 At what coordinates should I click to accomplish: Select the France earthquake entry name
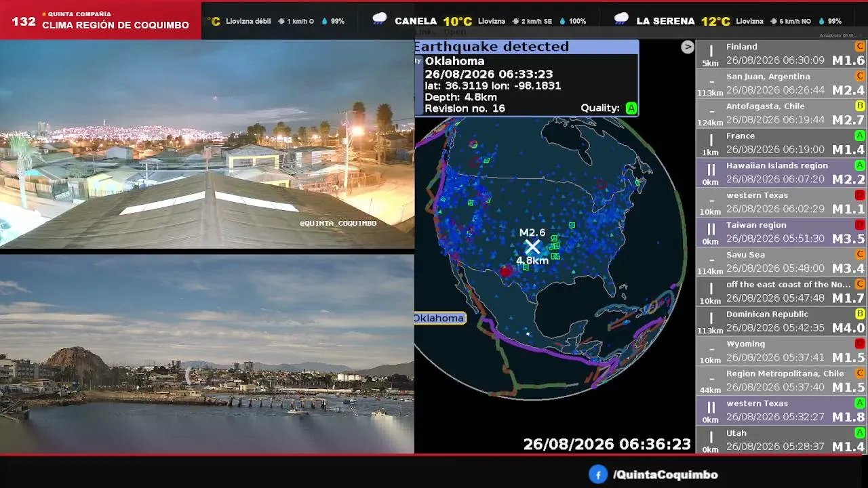(740, 136)
